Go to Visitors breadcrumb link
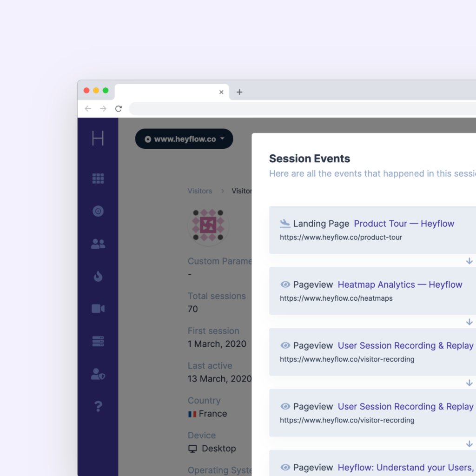476x476 pixels. (200, 191)
